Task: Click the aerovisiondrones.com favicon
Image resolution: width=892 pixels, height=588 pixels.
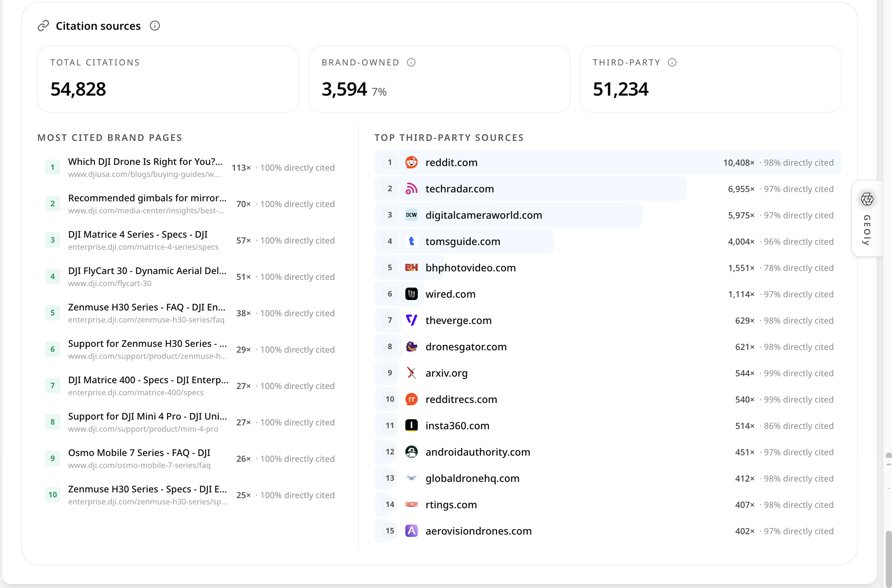Action: [x=411, y=531]
